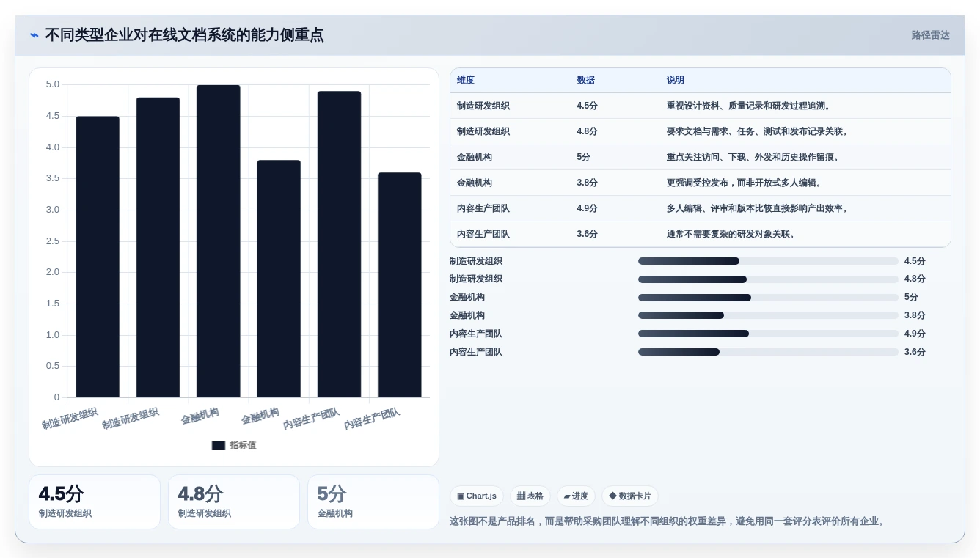
Task: Click the 4.9分 progress bar
Action: (x=768, y=334)
